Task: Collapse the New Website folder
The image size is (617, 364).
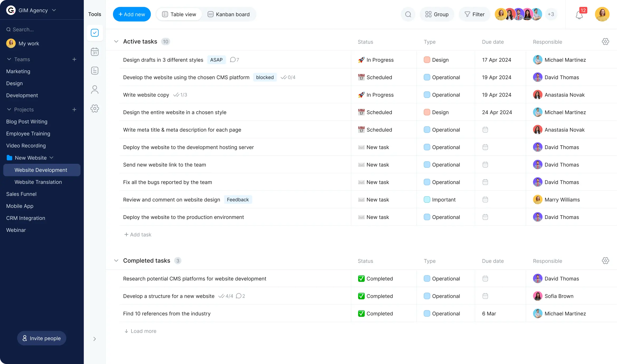Action: point(51,157)
